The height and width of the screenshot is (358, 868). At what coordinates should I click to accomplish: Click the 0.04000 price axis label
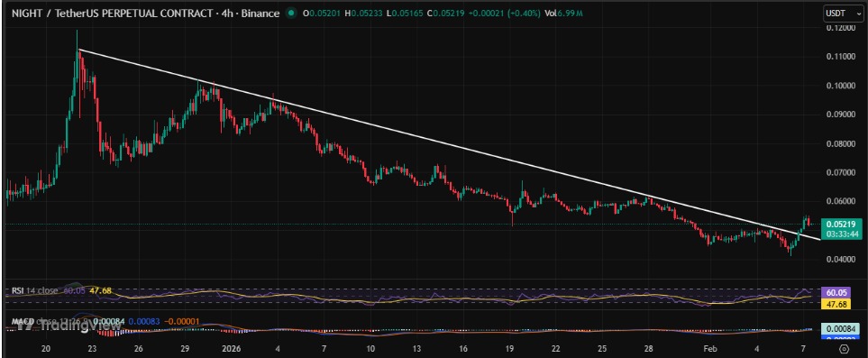click(x=840, y=259)
